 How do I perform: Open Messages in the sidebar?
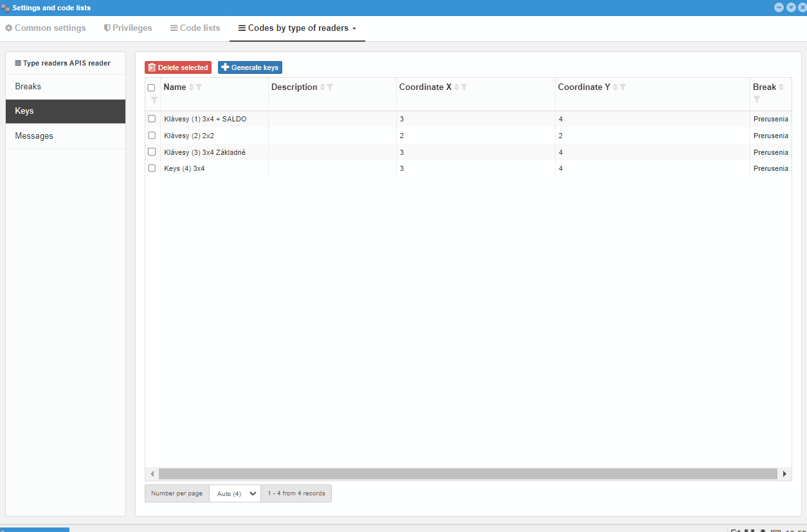click(x=66, y=136)
